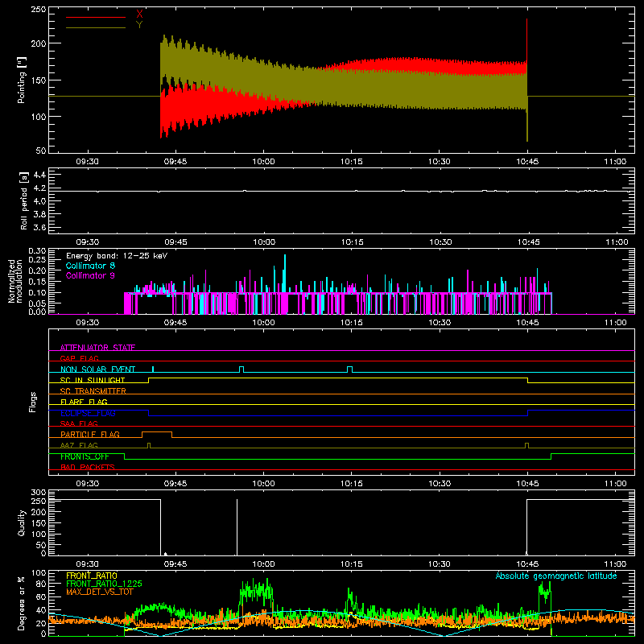This screenshot has height=644, width=644.
Task: Click the SC_TRANSMITTER flag label
Action: pyautogui.click(x=93, y=391)
